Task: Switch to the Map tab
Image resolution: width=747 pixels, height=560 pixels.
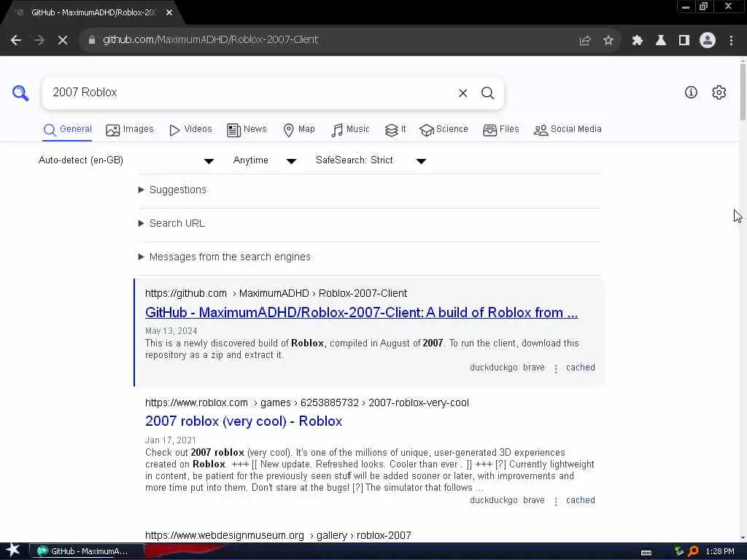Action: [299, 130]
